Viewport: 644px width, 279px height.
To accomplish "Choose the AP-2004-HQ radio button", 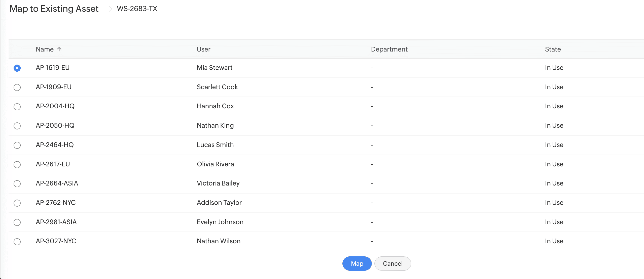I will (x=17, y=107).
